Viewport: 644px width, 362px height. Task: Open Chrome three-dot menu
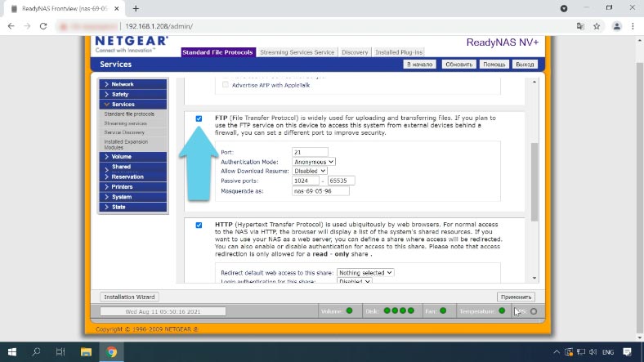(633, 26)
